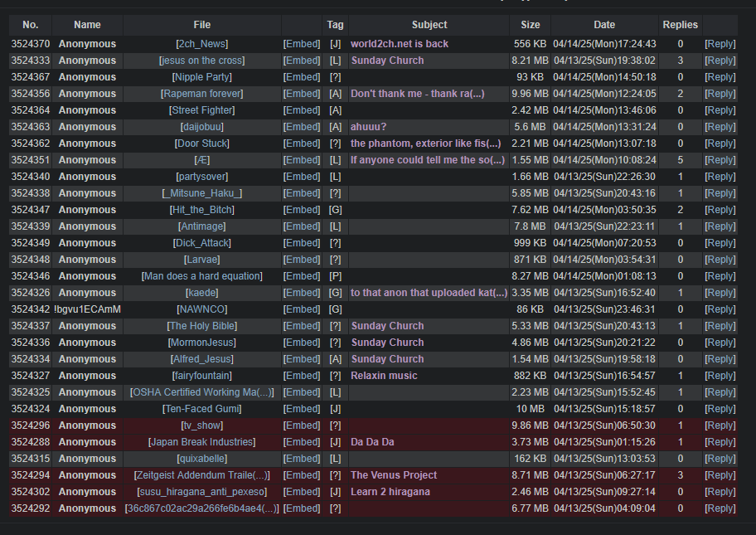
Task: Click the Replies column header
Action: [681, 25]
